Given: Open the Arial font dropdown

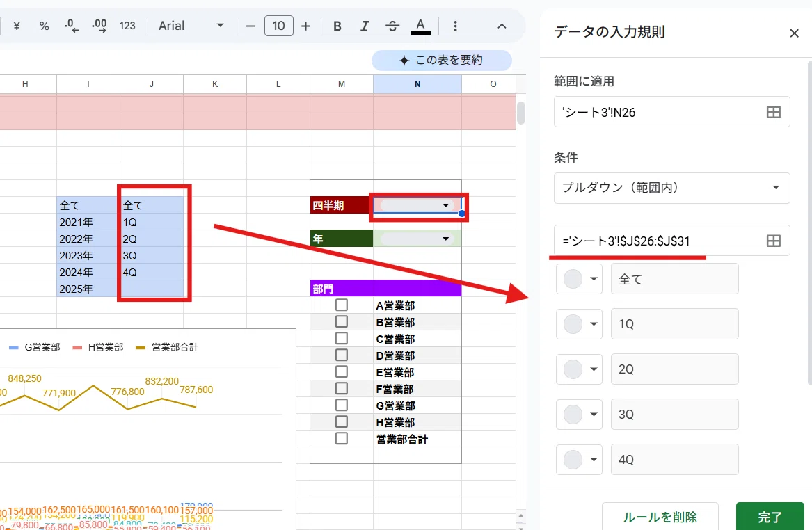Looking at the screenshot, I should [x=191, y=26].
